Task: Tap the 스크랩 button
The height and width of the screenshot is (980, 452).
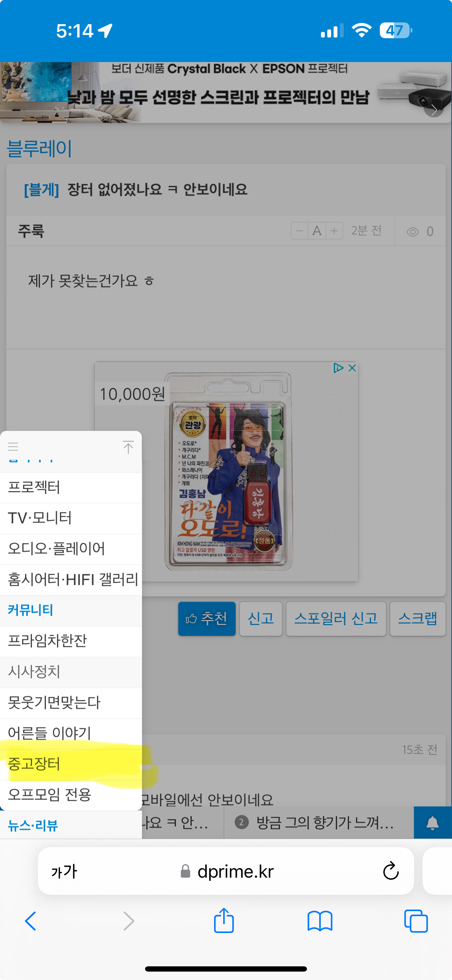Action: click(x=418, y=619)
